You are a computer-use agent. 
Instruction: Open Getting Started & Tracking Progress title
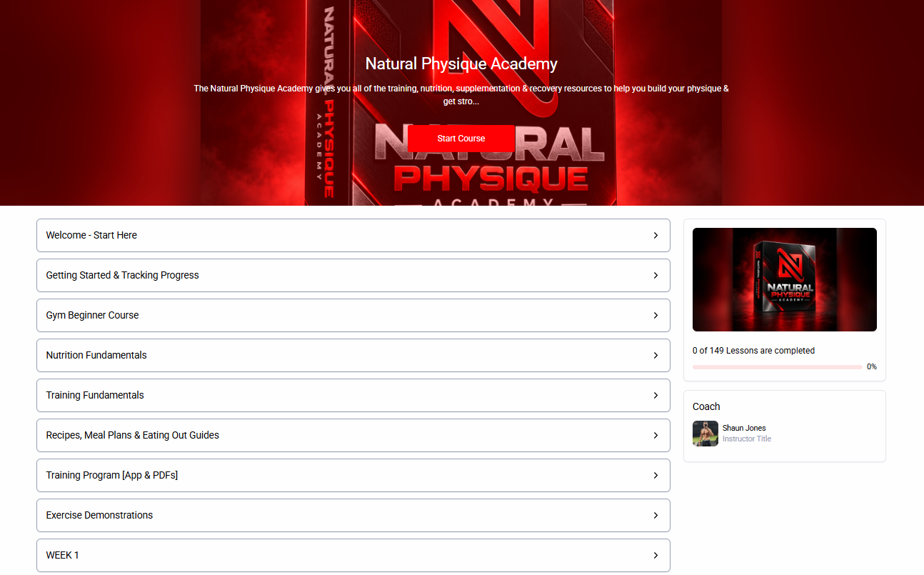[x=122, y=275]
